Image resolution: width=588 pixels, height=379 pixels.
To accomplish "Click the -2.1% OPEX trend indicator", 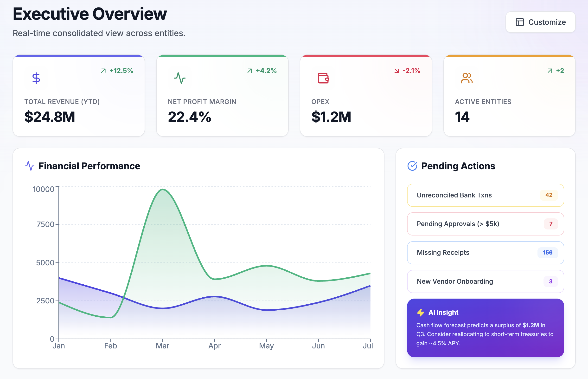I will click(407, 71).
